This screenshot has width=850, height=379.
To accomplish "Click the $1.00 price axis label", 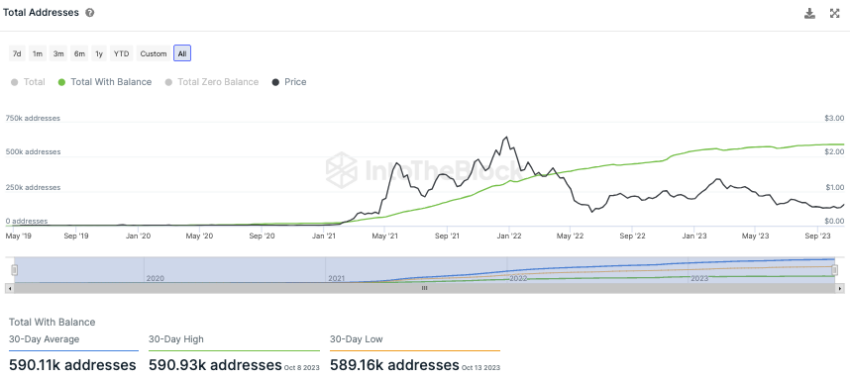I will tap(834, 188).
